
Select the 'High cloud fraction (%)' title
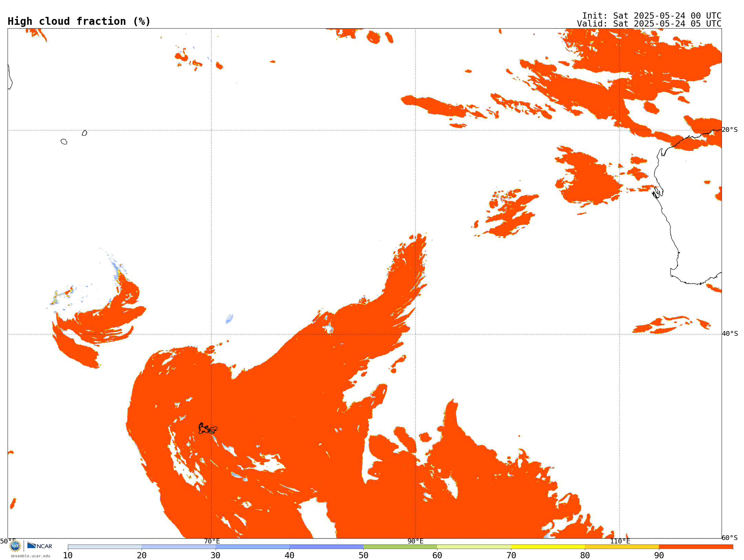79,21
